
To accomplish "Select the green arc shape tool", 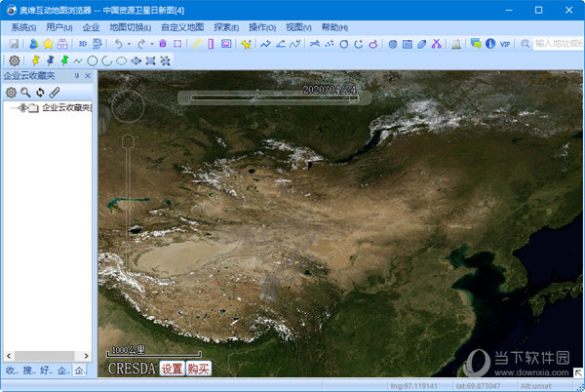I will pyautogui.click(x=106, y=60).
